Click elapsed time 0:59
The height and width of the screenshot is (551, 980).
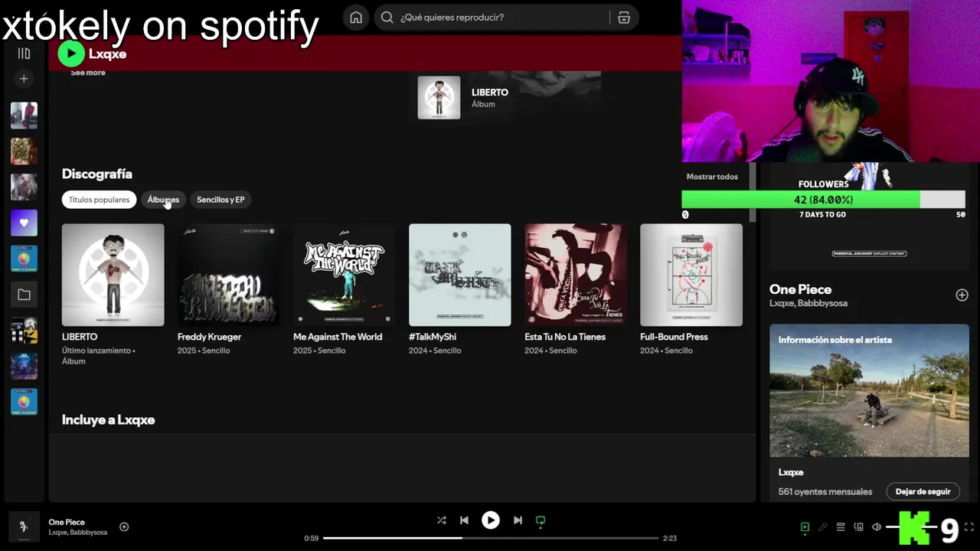tap(311, 538)
